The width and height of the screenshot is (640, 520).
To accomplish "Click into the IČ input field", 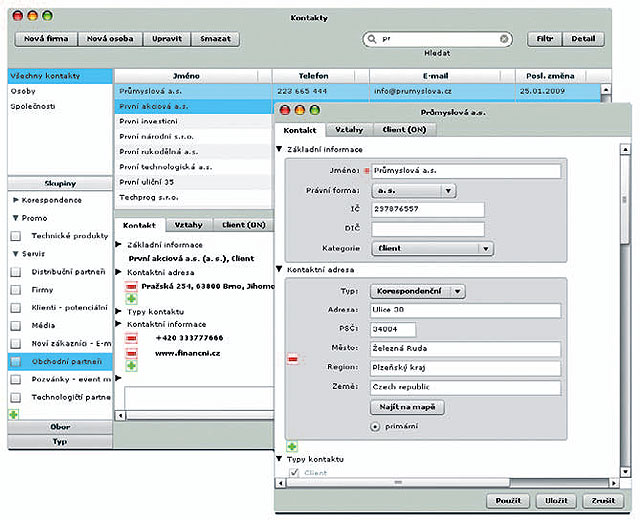I will (x=428, y=209).
